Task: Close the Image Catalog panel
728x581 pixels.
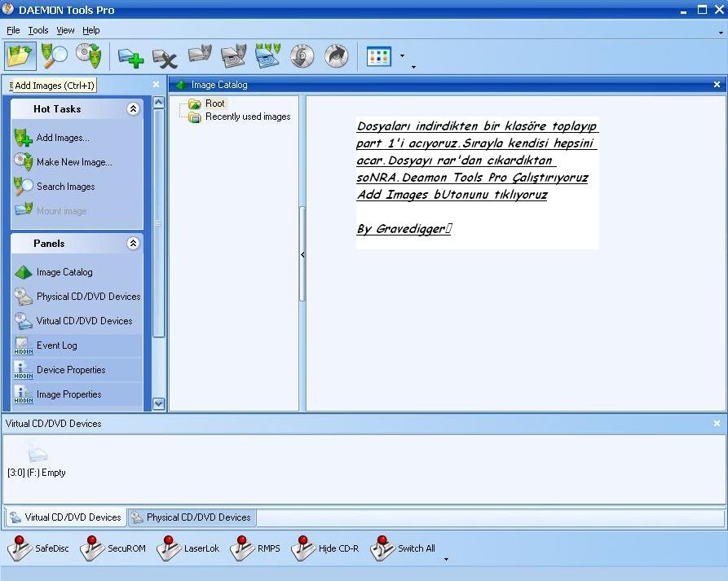Action: coord(717,85)
